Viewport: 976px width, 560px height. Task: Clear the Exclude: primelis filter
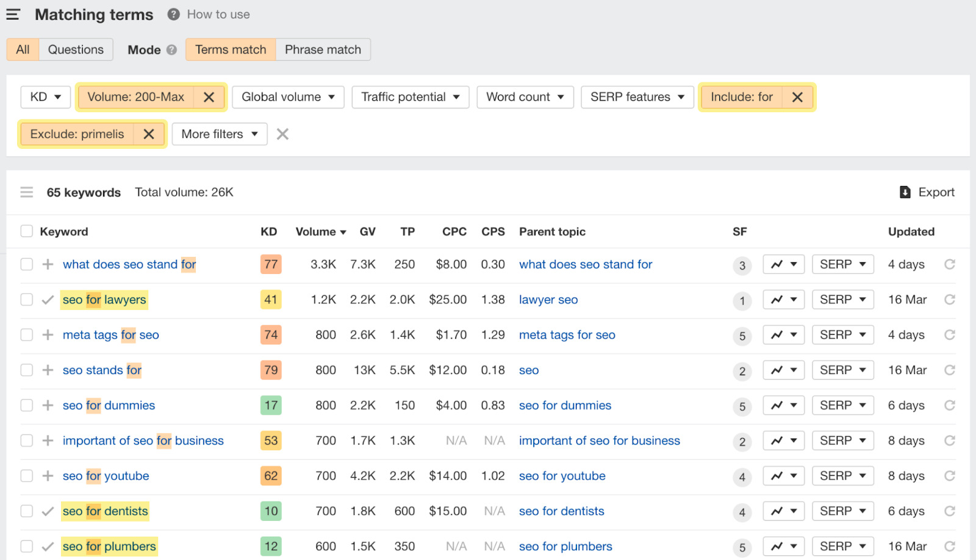click(x=148, y=134)
